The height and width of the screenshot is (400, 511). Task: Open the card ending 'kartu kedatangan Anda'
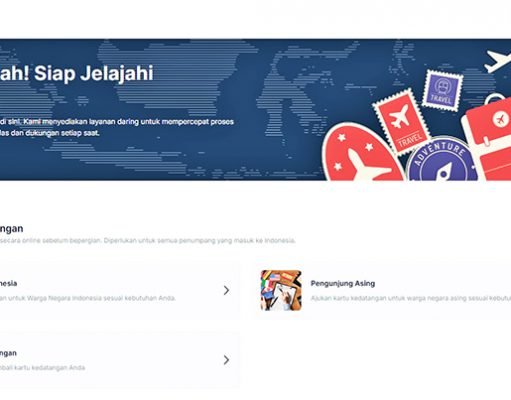click(118, 360)
